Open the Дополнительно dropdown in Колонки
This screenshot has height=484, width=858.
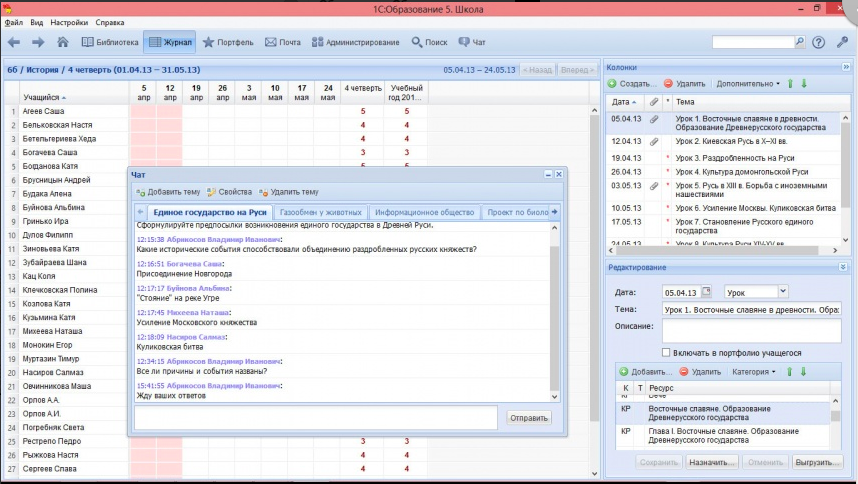point(747,84)
